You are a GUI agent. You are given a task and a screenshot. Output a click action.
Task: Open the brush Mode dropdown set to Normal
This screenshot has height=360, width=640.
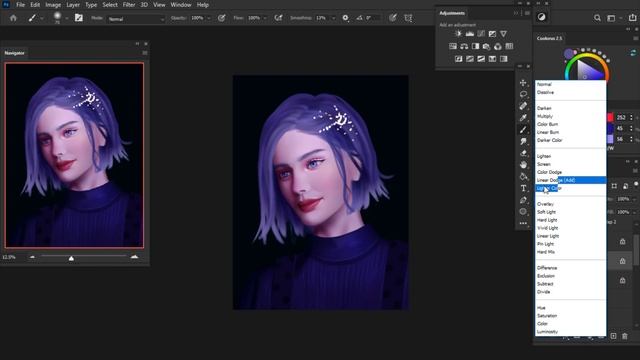[x=136, y=19]
